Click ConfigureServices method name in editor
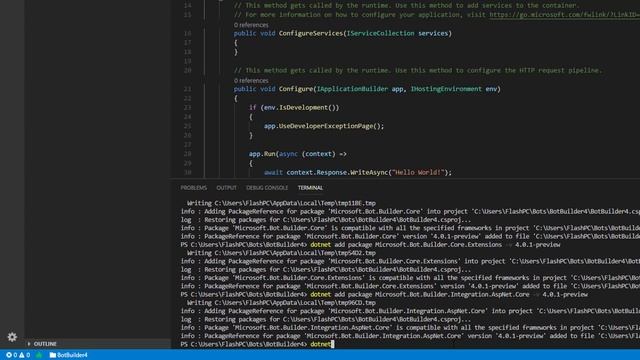 tap(311, 33)
